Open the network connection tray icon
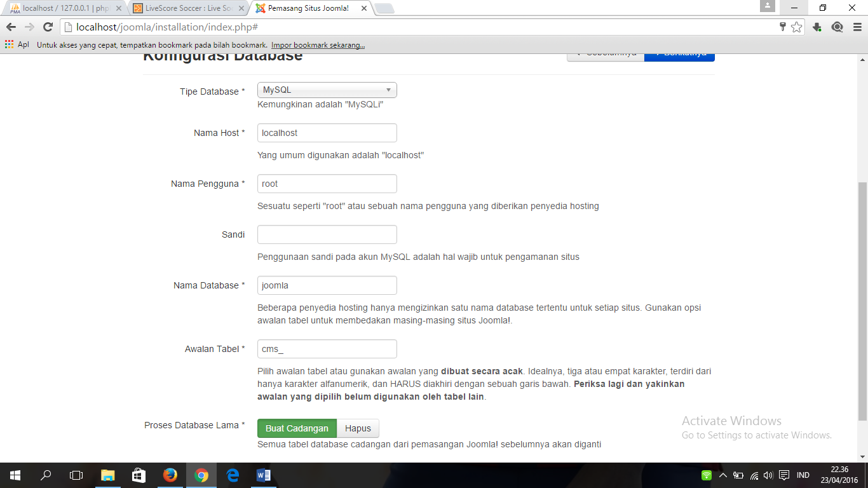 (754, 475)
